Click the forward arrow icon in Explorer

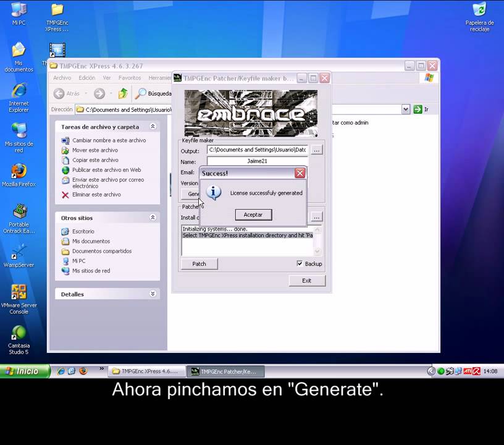point(99,93)
